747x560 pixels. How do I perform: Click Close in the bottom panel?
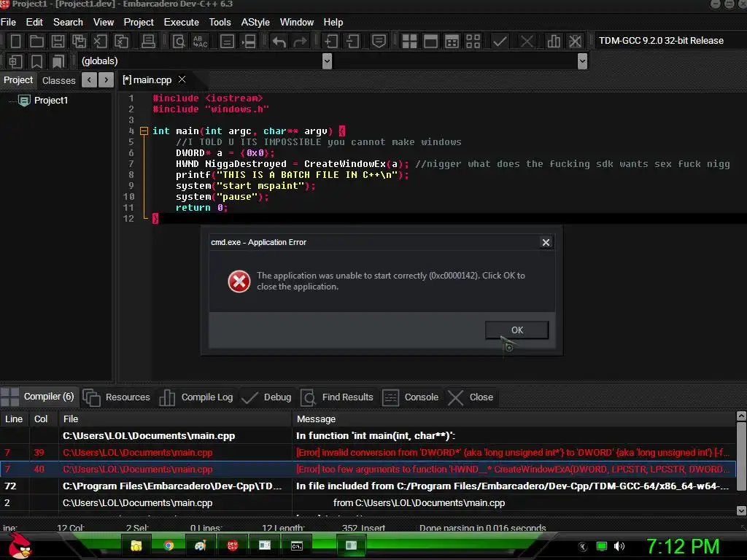point(471,397)
